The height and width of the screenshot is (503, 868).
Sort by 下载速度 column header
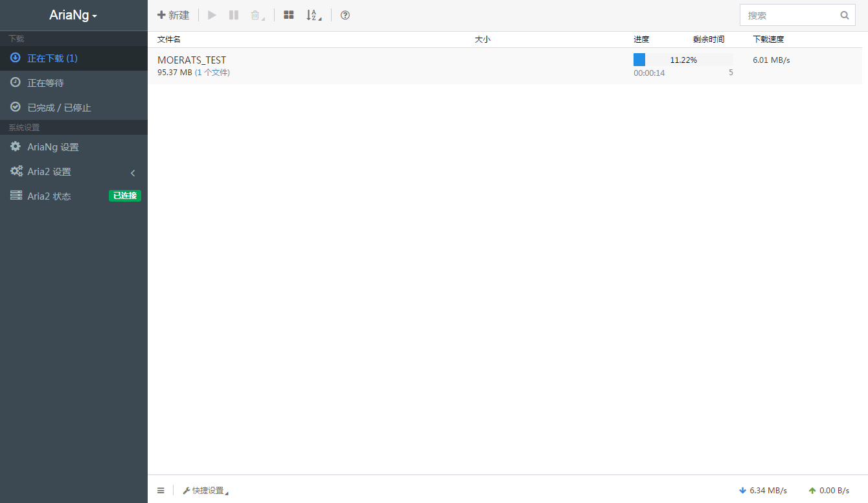click(x=768, y=40)
